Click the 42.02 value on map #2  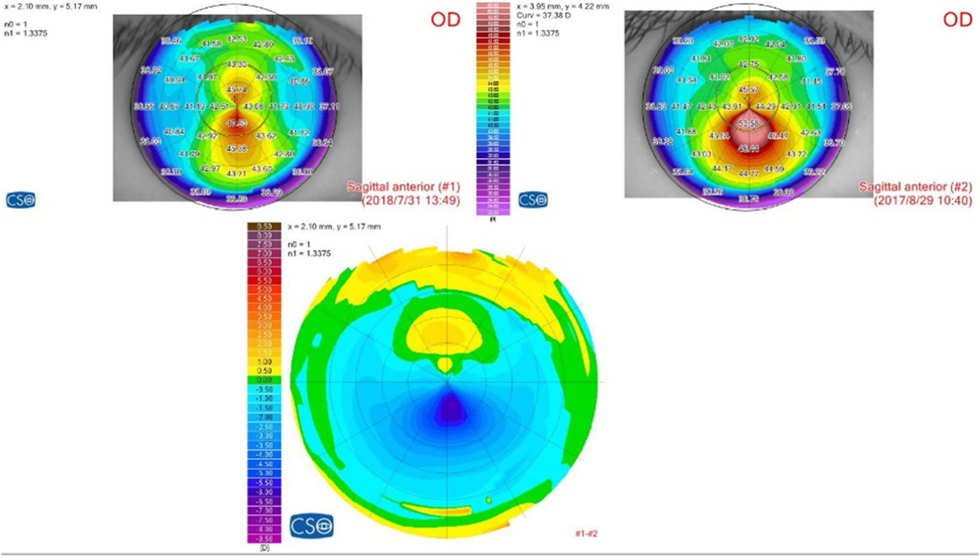click(748, 39)
